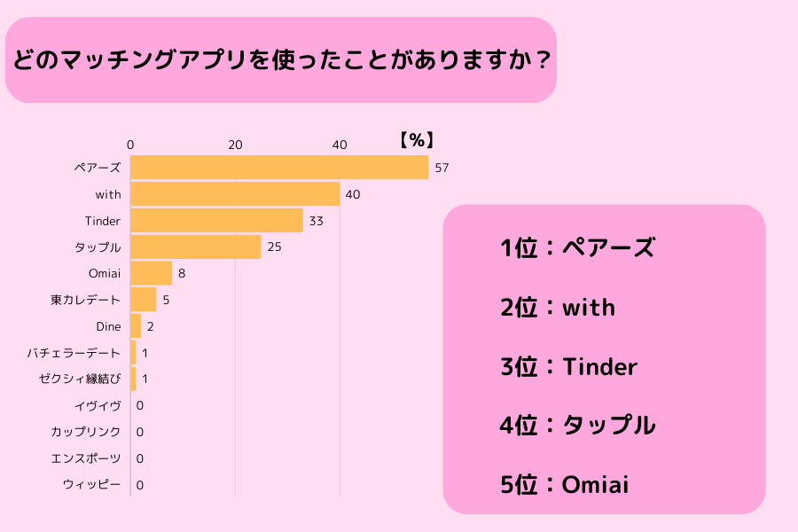The width and height of the screenshot is (798, 532).
Task: Click the with bar showing 40
Action: click(x=235, y=194)
